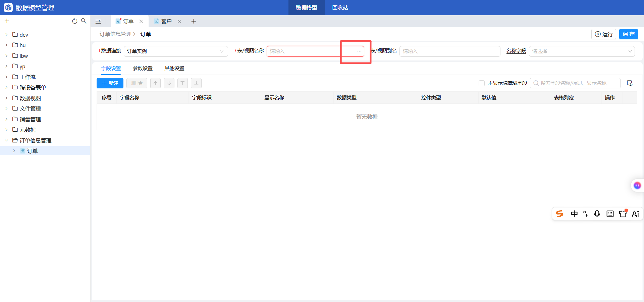
Task: Collapse the sidebar panel toggle icon
Action: coord(98,21)
